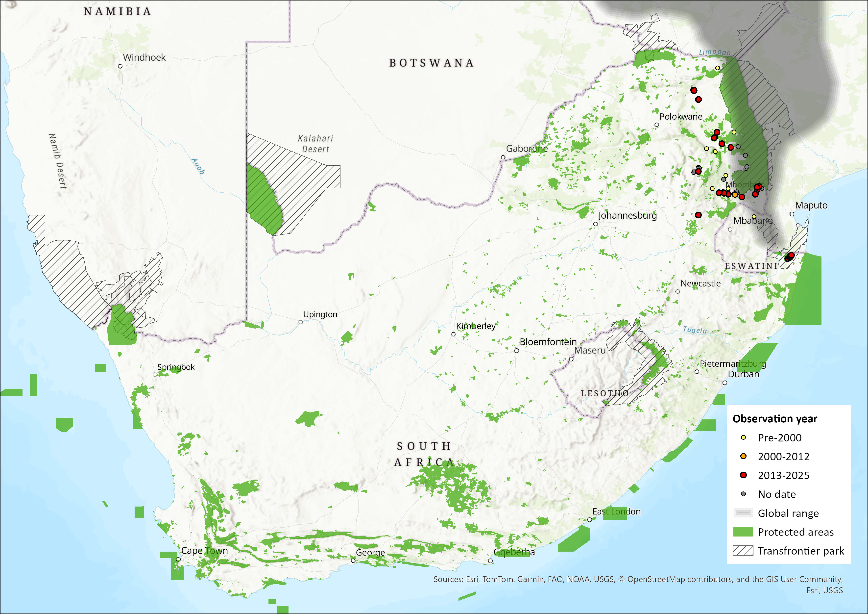The height and width of the screenshot is (614, 868).
Task: Click the Pre-2000 yellow legend dot
Action: 743,438
